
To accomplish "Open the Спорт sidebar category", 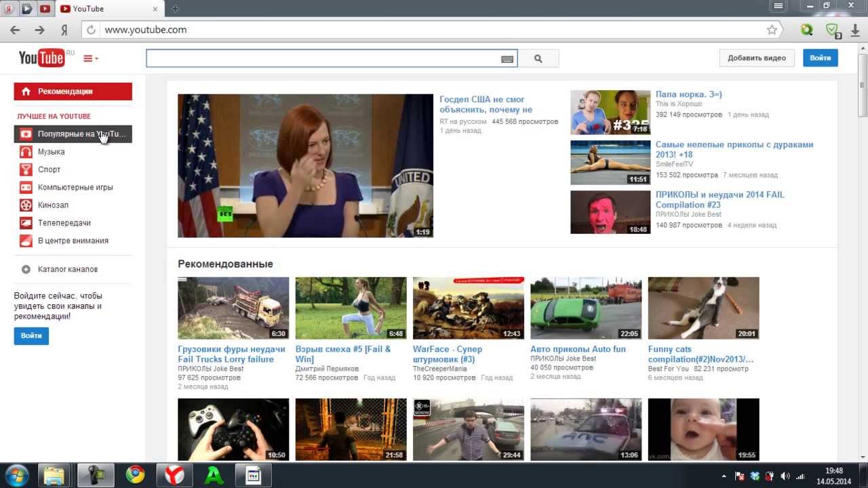I will 49,169.
